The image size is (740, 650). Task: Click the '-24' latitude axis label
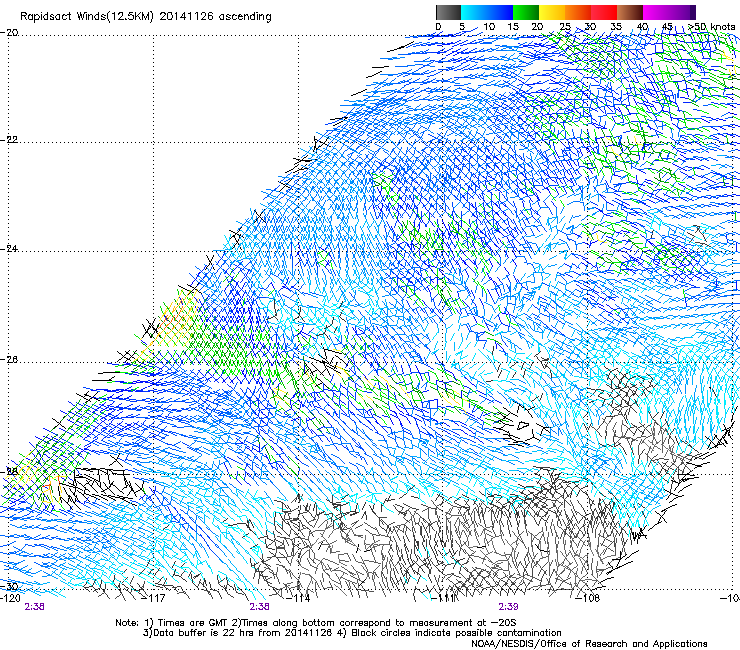point(9,249)
